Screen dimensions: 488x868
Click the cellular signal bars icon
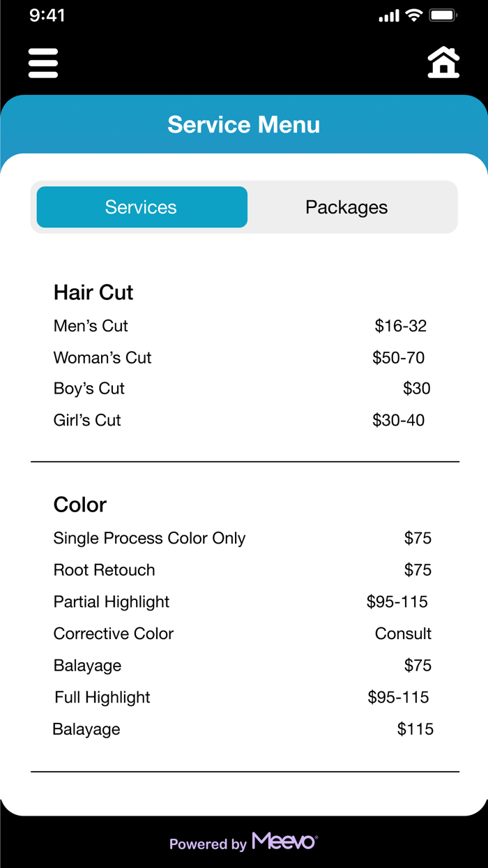click(x=388, y=15)
